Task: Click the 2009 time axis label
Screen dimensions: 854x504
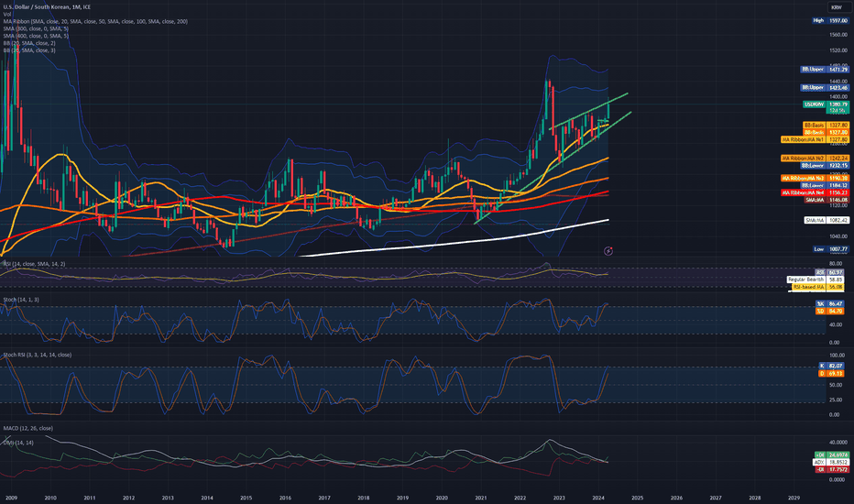Action: click(x=11, y=498)
